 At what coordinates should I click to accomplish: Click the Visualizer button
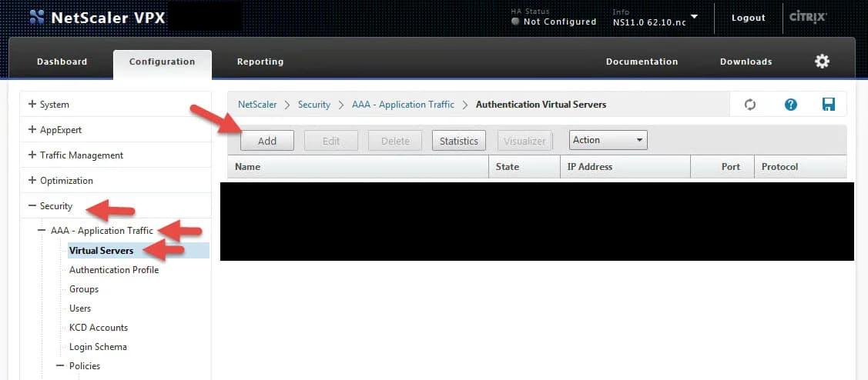[x=524, y=141]
